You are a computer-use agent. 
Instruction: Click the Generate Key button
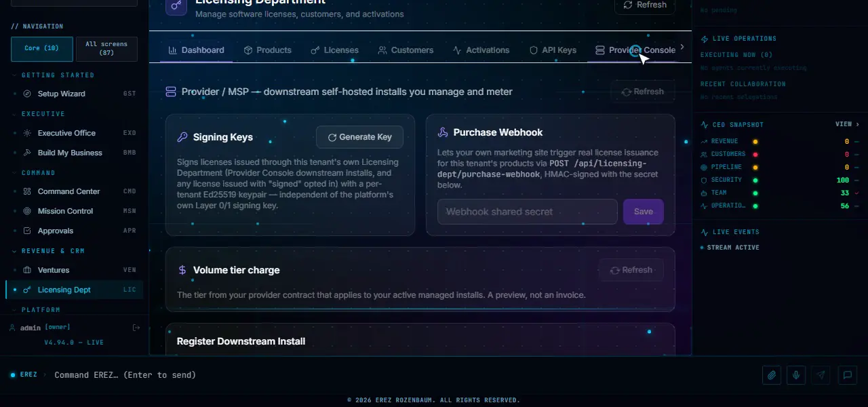pyautogui.click(x=359, y=137)
